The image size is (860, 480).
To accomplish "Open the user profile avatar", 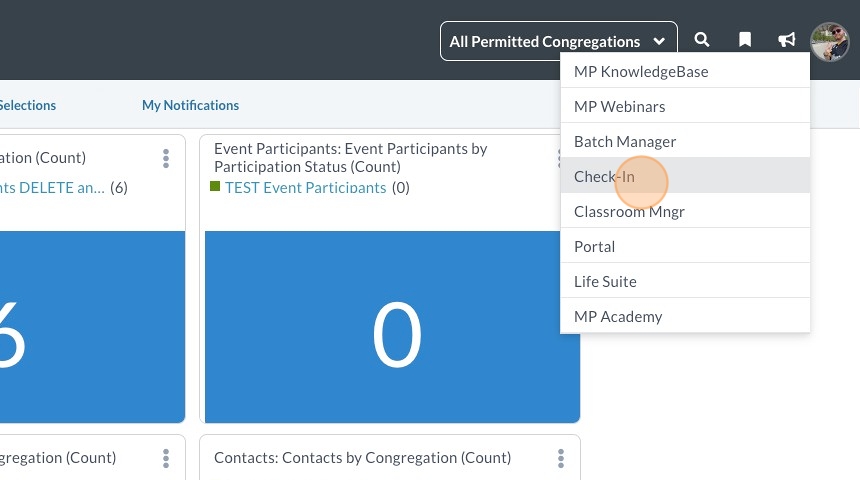I will [829, 41].
